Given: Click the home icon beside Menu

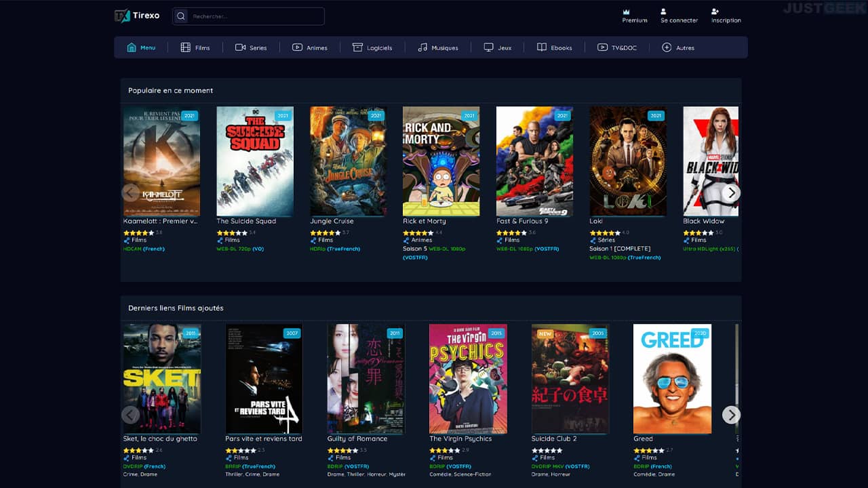Looking at the screenshot, I should [132, 47].
